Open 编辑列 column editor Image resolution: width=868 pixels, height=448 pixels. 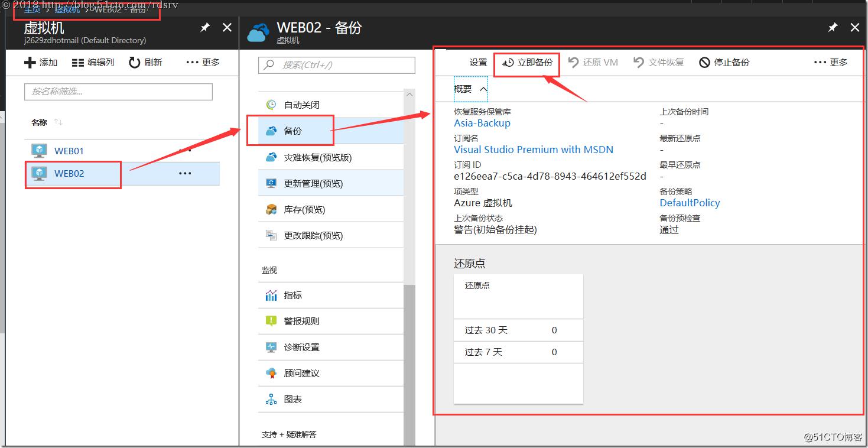coord(93,63)
